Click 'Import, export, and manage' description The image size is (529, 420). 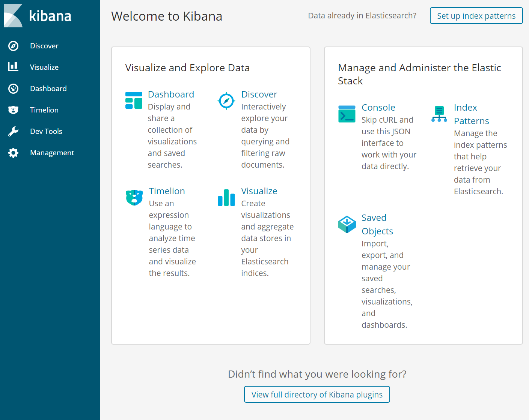click(x=387, y=284)
